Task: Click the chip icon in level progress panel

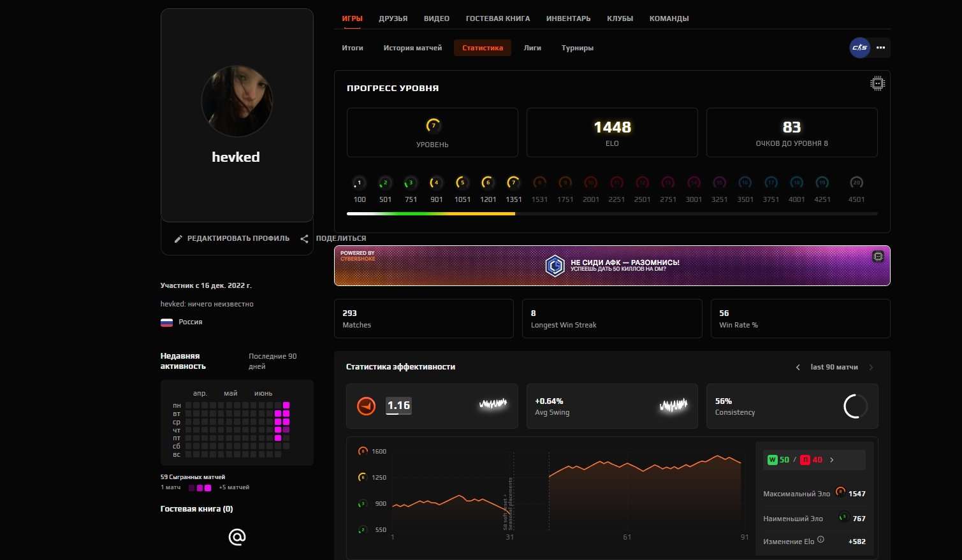Action: (x=877, y=83)
